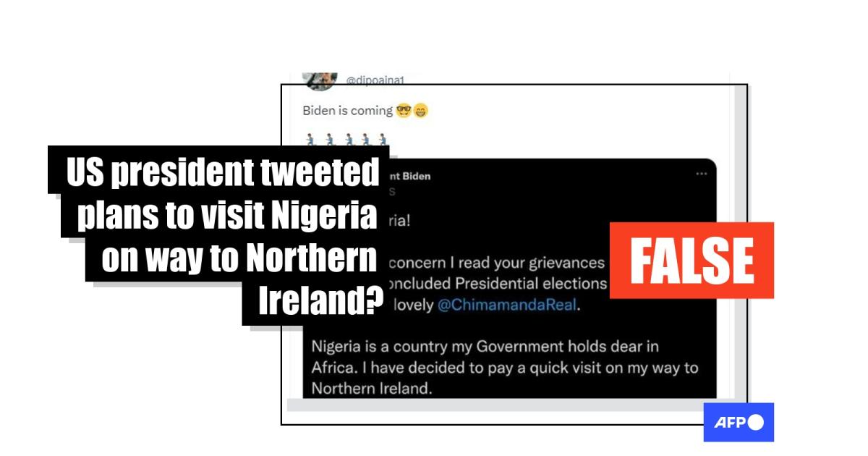
Task: Select the nerd face emoji
Action: (404, 111)
